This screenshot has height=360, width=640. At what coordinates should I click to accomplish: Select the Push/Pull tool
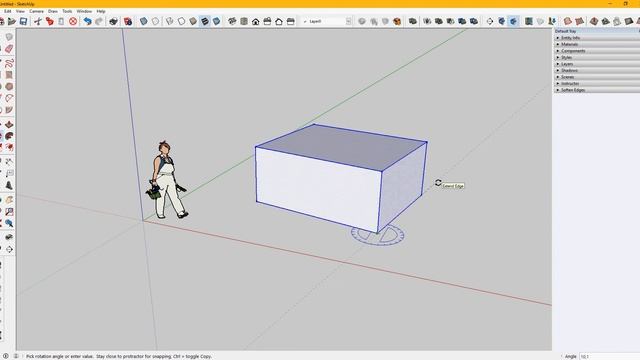click(x=9, y=124)
